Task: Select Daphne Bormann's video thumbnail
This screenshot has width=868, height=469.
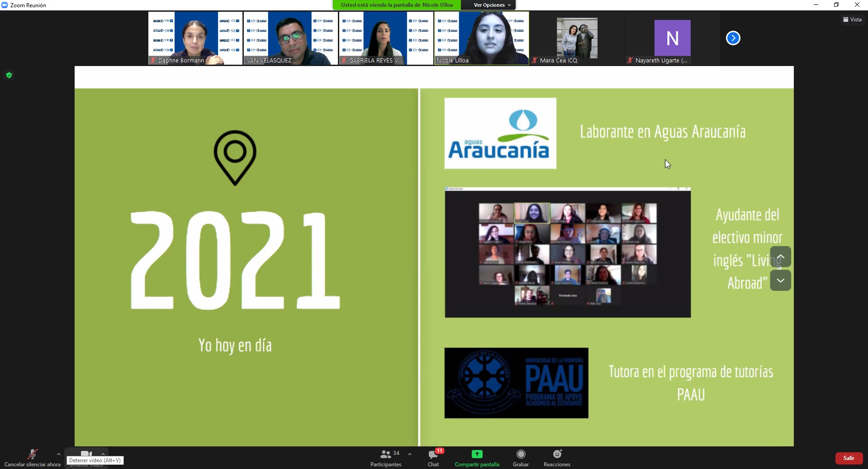Action: (195, 38)
